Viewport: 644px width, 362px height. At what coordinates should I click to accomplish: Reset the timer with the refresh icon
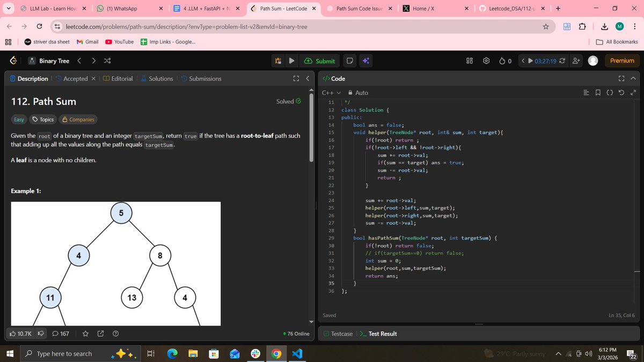[x=562, y=61]
